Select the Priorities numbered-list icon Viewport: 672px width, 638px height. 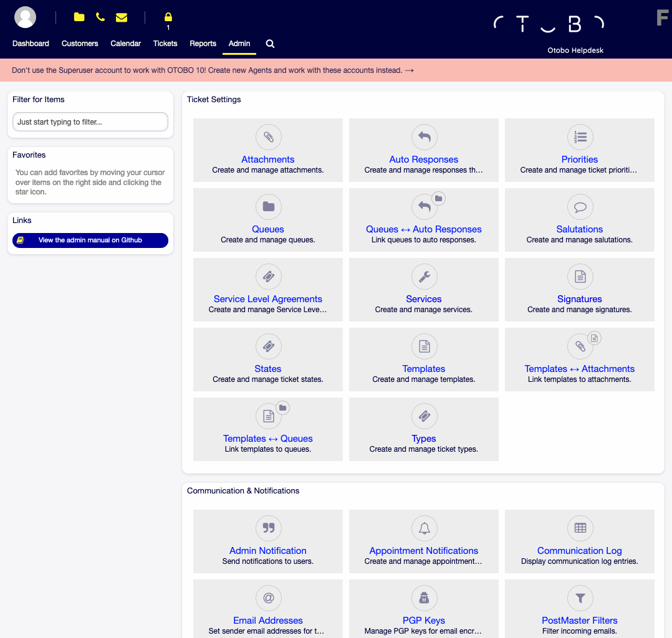tap(580, 137)
